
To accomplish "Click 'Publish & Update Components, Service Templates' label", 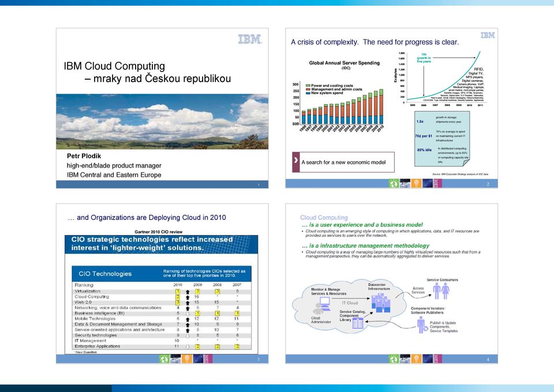I will pos(444,327).
